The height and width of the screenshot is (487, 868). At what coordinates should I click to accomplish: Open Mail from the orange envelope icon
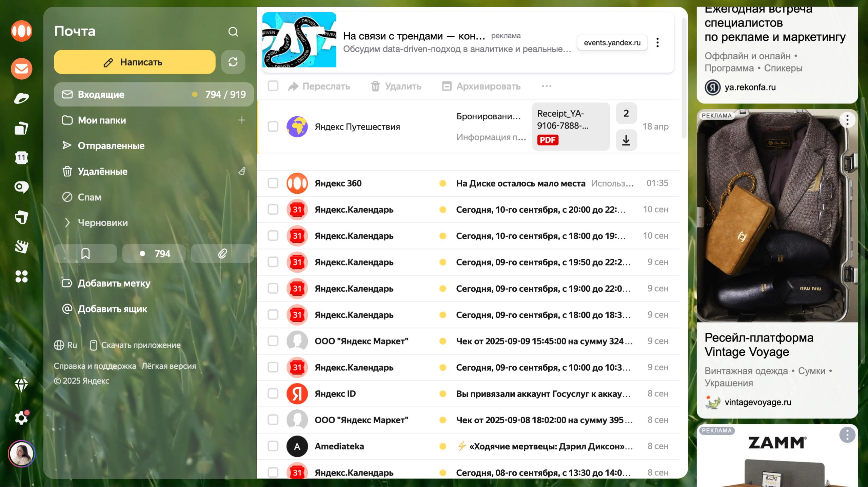pyautogui.click(x=21, y=69)
